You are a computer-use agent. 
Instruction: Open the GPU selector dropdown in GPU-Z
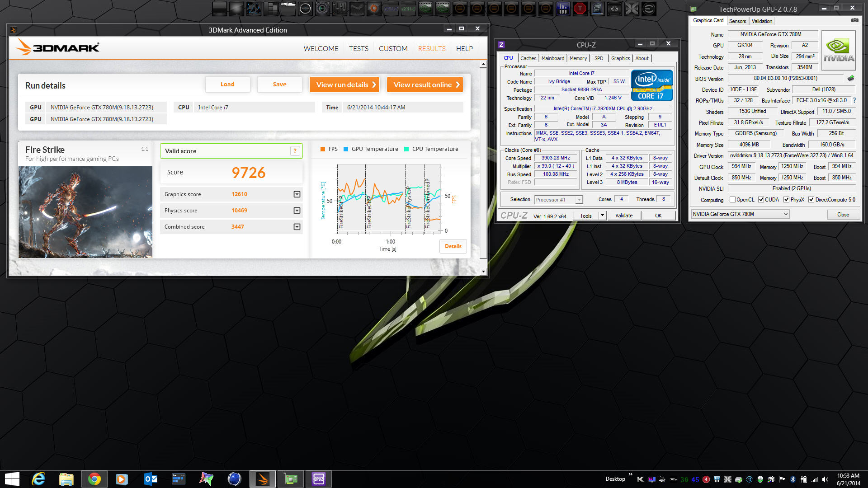740,214
